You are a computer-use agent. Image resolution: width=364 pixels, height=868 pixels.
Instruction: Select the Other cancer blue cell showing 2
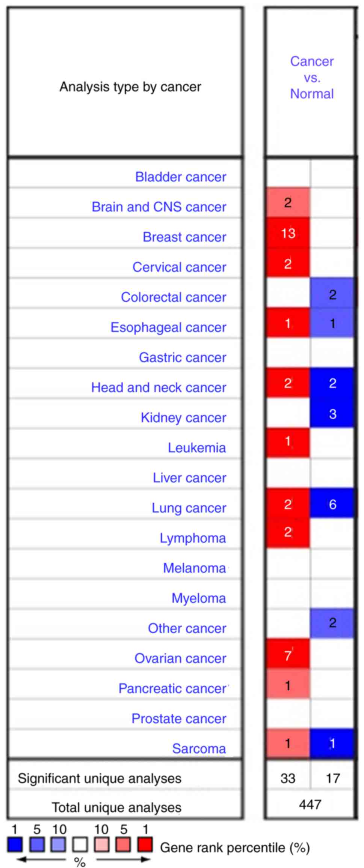(x=332, y=623)
